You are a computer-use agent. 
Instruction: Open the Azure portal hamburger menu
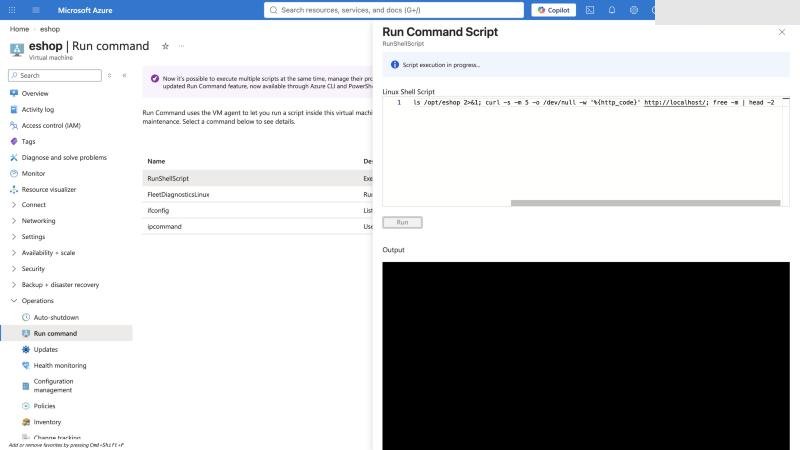click(x=36, y=10)
